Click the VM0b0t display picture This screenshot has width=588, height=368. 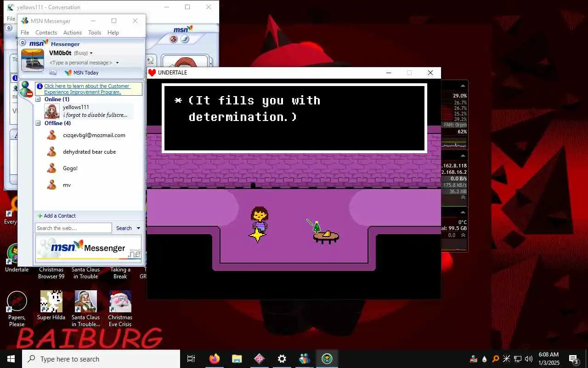click(x=33, y=61)
